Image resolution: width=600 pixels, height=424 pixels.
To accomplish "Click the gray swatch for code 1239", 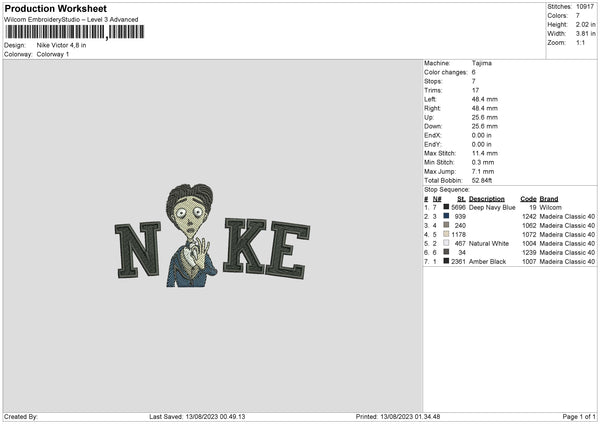I will pyautogui.click(x=446, y=252).
